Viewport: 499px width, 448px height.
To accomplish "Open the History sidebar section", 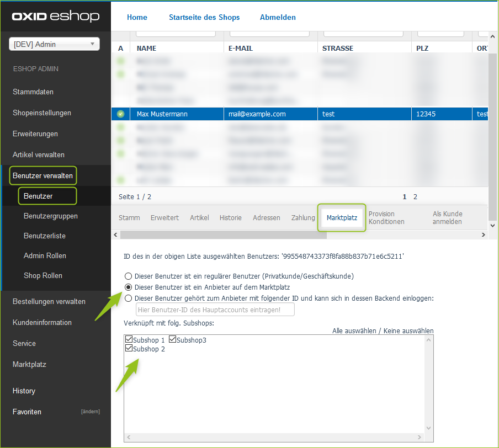I will 24,391.
